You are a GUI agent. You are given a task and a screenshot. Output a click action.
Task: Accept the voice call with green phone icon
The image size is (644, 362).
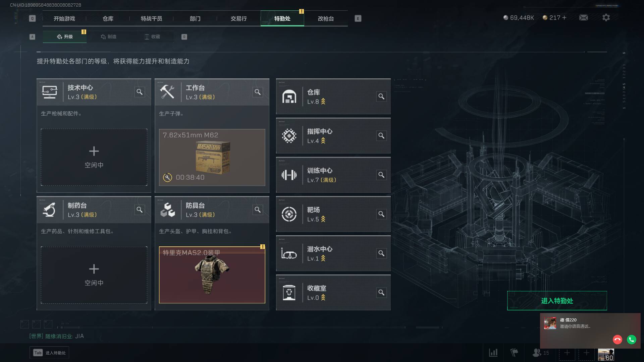632,340
